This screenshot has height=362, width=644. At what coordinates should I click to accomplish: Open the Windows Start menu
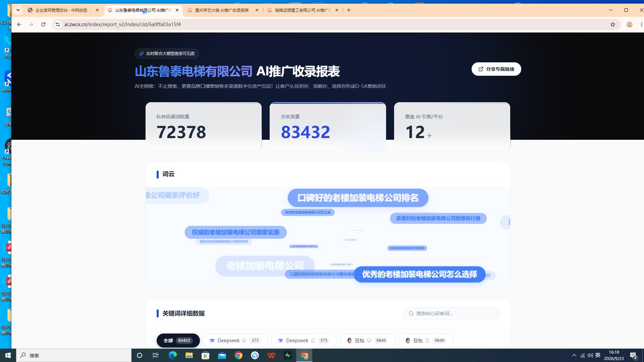[8, 355]
